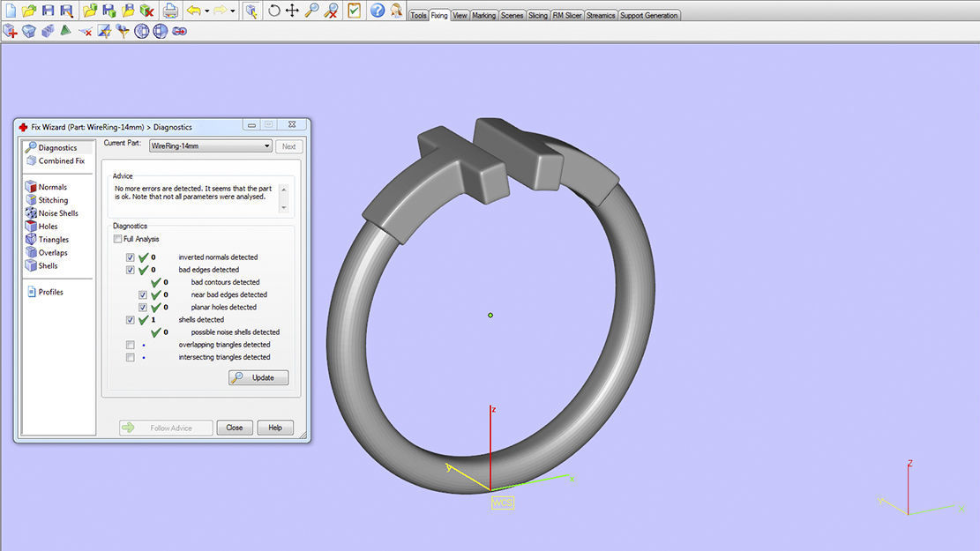Import part using folder with green cube
Screen dimensions: 980x551
click(x=90, y=11)
